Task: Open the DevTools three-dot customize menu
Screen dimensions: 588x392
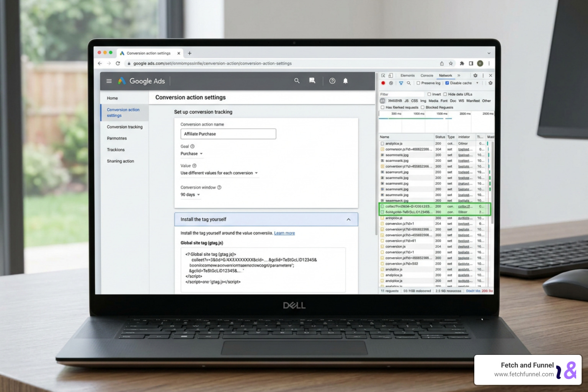Action: coord(483,75)
